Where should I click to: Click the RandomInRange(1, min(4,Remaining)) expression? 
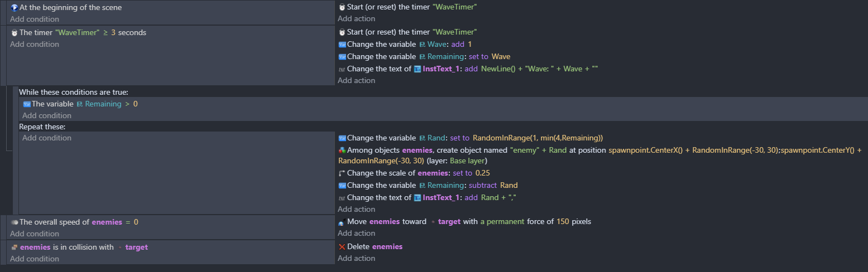[x=538, y=138]
